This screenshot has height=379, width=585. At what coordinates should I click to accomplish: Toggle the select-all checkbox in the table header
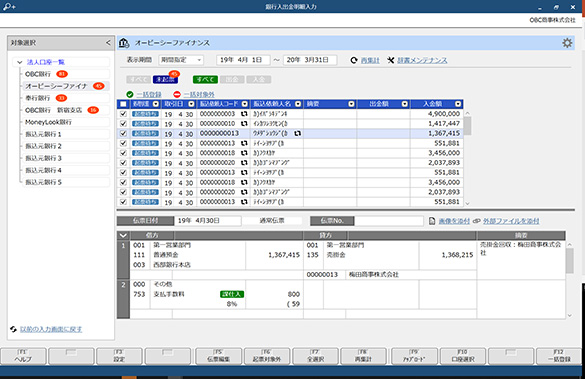pyautogui.click(x=123, y=104)
